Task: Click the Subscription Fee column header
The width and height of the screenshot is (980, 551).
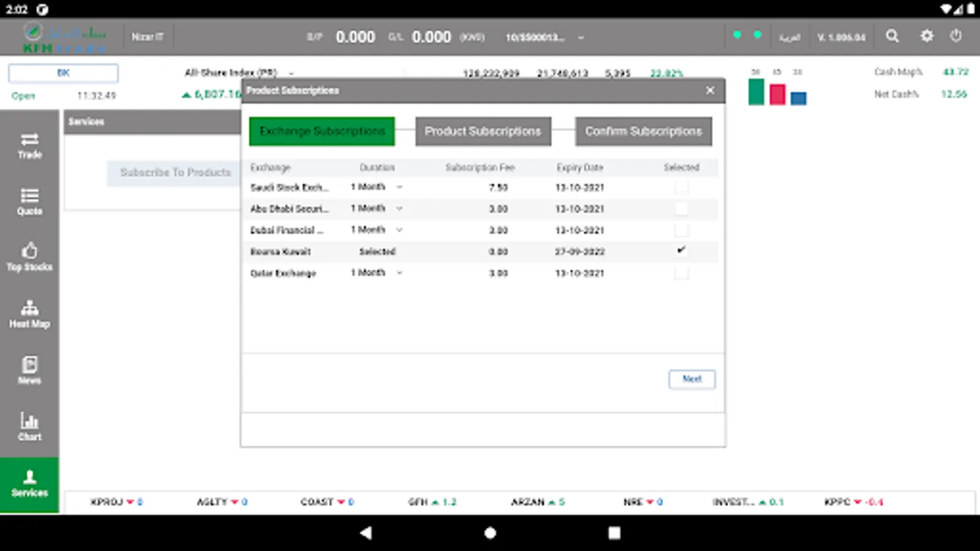Action: 480,167
